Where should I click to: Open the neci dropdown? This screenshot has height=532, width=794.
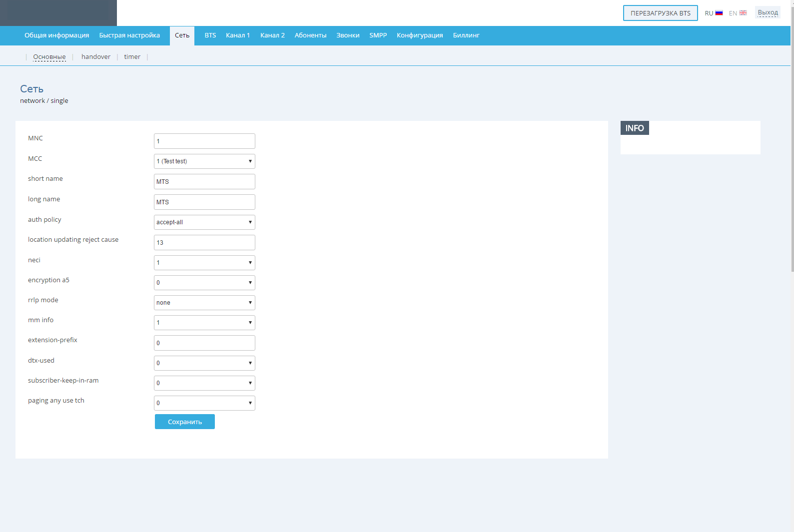point(204,263)
